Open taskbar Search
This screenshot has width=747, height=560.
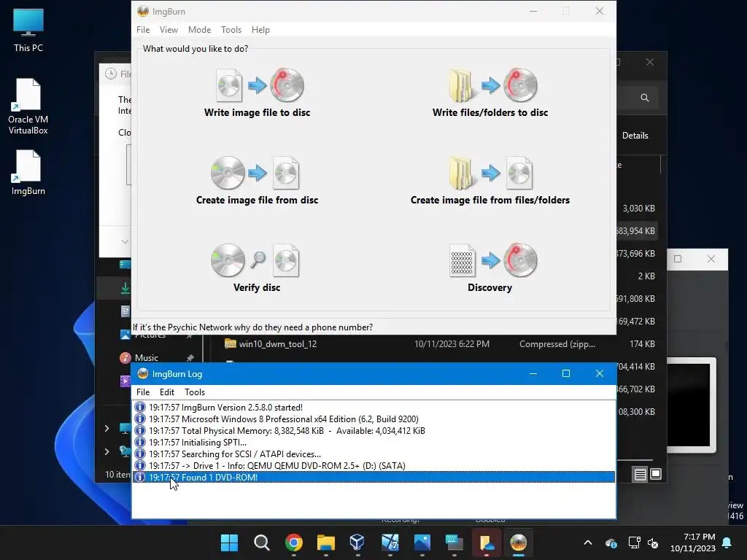262,542
